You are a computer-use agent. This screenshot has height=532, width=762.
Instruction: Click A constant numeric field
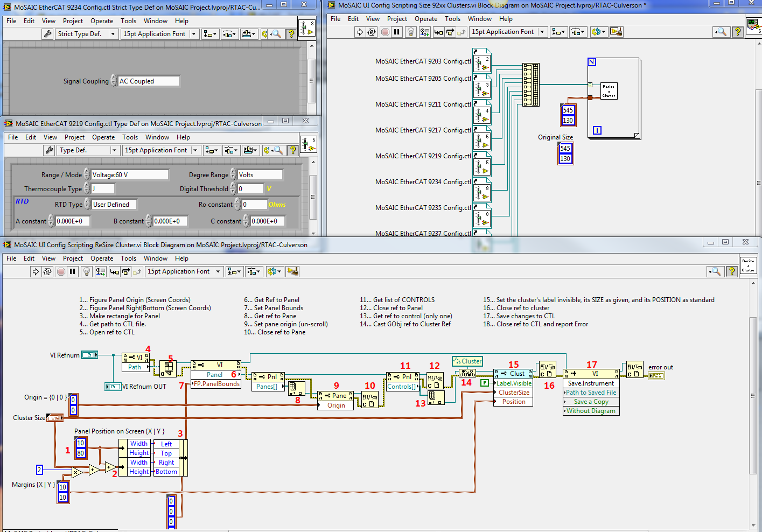(73, 221)
